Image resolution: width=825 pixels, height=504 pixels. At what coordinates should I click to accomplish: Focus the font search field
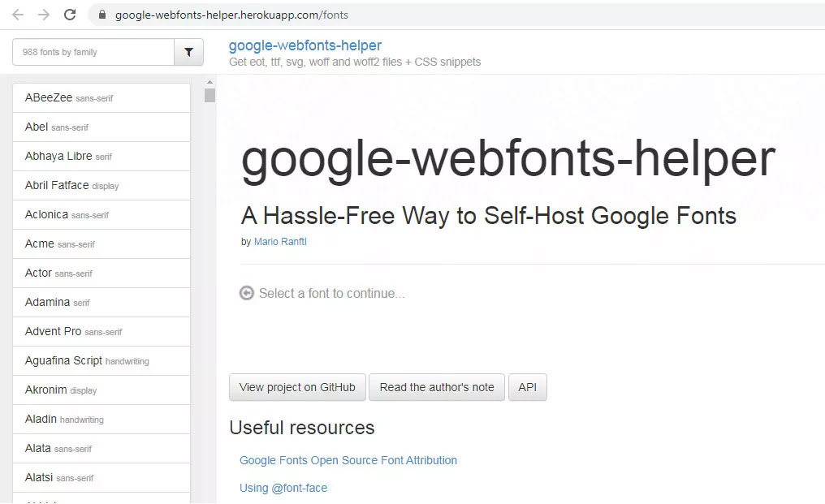[x=93, y=52]
